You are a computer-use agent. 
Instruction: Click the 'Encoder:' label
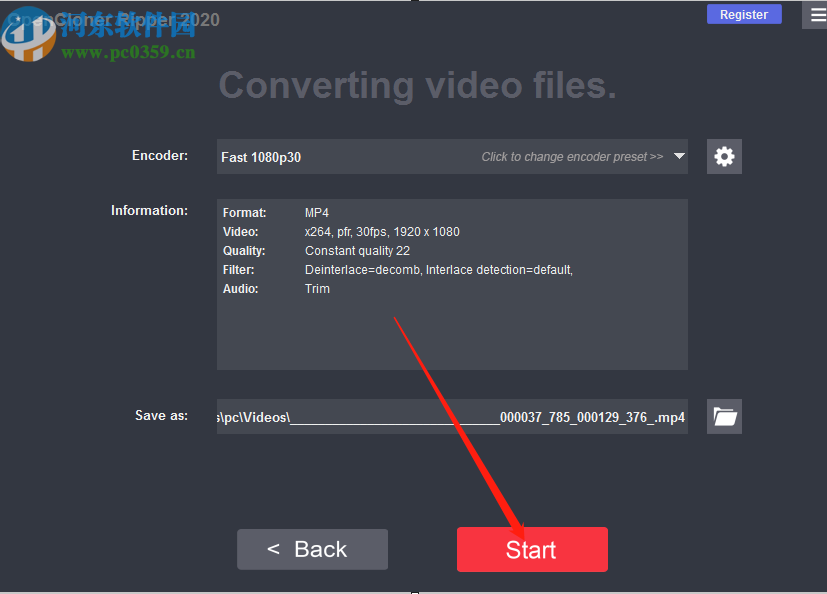(x=160, y=156)
